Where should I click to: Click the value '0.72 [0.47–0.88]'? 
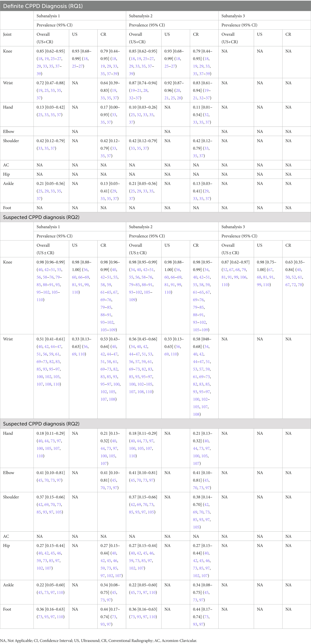[x=51, y=83]
